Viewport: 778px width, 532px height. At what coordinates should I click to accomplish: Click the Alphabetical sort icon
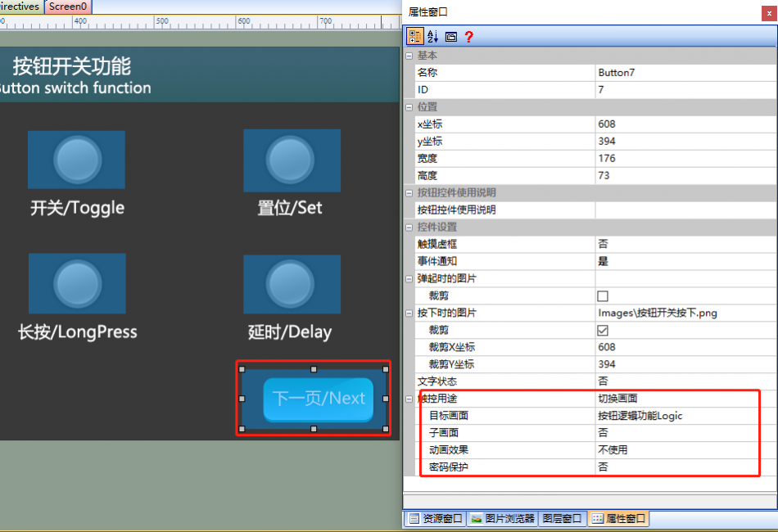[432, 36]
